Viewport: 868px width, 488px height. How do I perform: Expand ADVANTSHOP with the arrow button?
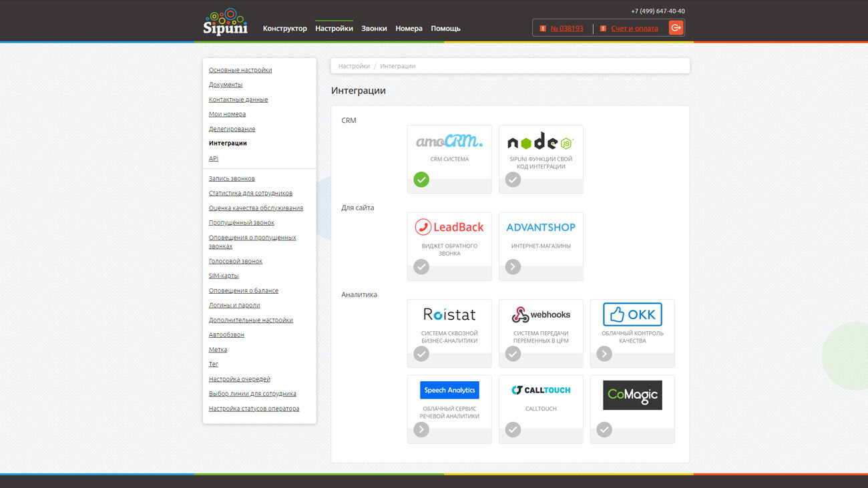tap(513, 267)
